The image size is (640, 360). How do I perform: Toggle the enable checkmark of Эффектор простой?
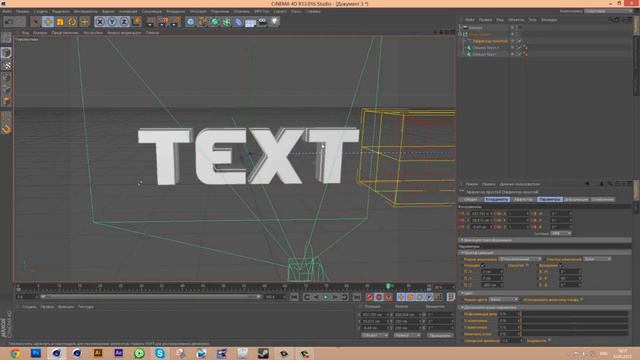pos(520,41)
